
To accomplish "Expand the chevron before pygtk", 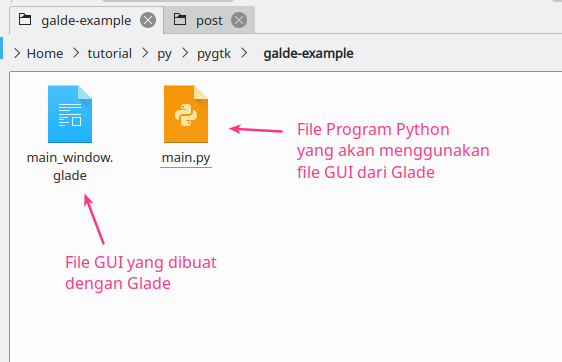I will [185, 53].
